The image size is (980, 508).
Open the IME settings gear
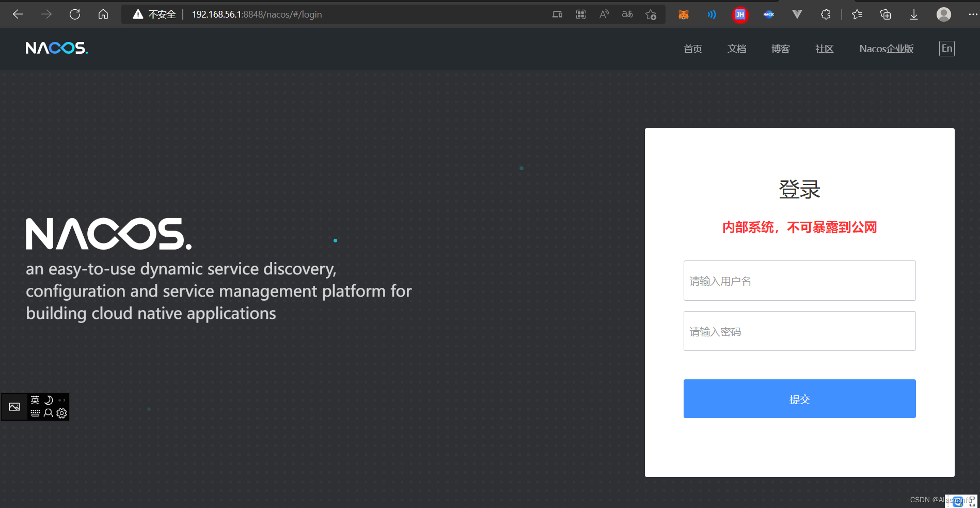(x=62, y=413)
